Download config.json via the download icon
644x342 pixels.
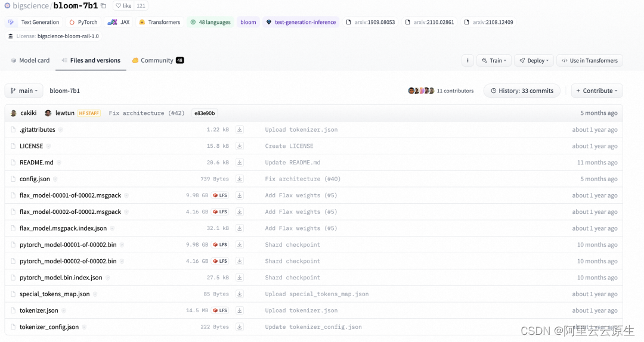[x=240, y=179]
